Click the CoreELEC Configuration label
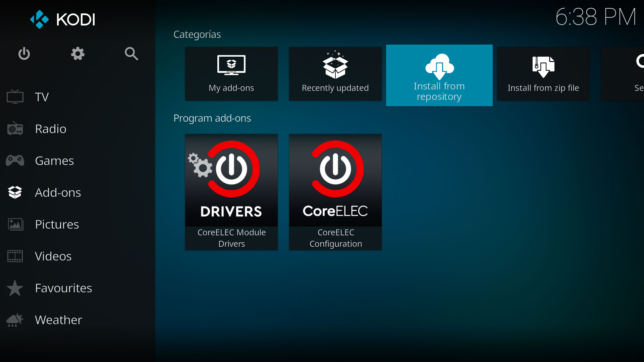The width and height of the screenshot is (644, 362). [335, 238]
